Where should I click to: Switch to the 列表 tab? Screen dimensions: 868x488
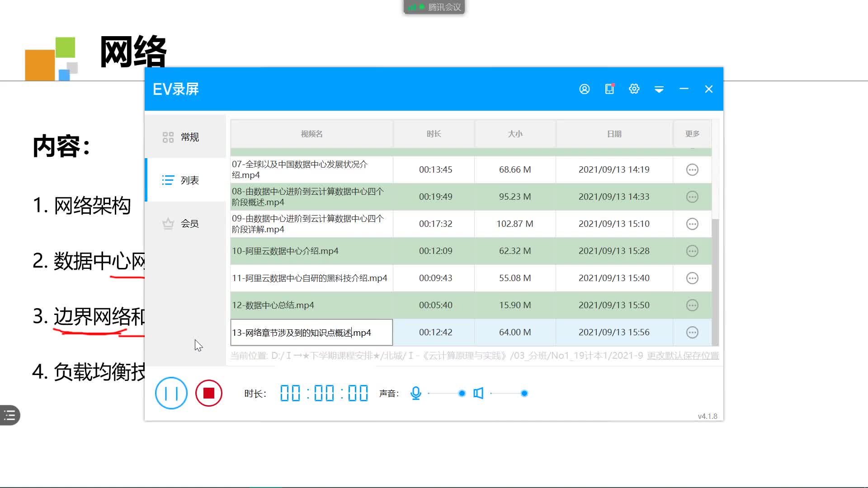185,180
